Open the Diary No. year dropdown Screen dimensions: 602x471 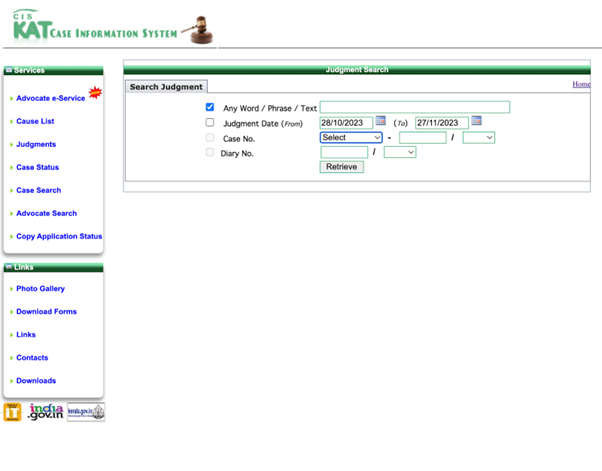pos(399,153)
